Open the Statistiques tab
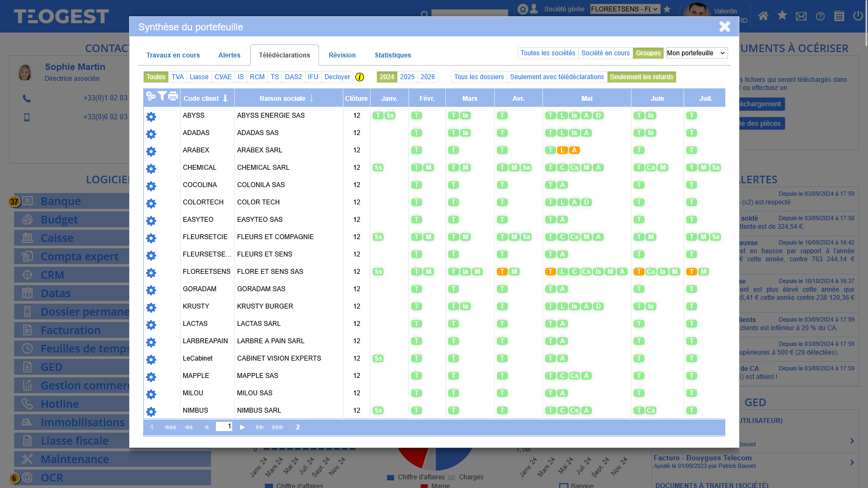868x488 pixels. coord(393,55)
